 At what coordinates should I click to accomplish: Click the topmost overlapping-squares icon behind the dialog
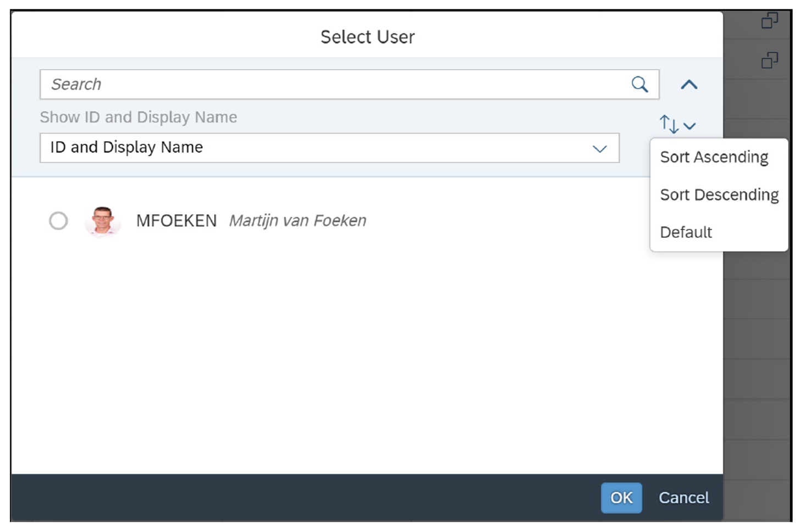pos(771,20)
